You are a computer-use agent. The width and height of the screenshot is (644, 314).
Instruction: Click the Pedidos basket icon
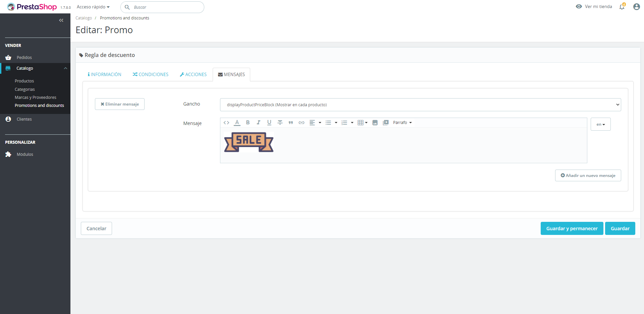pyautogui.click(x=8, y=58)
